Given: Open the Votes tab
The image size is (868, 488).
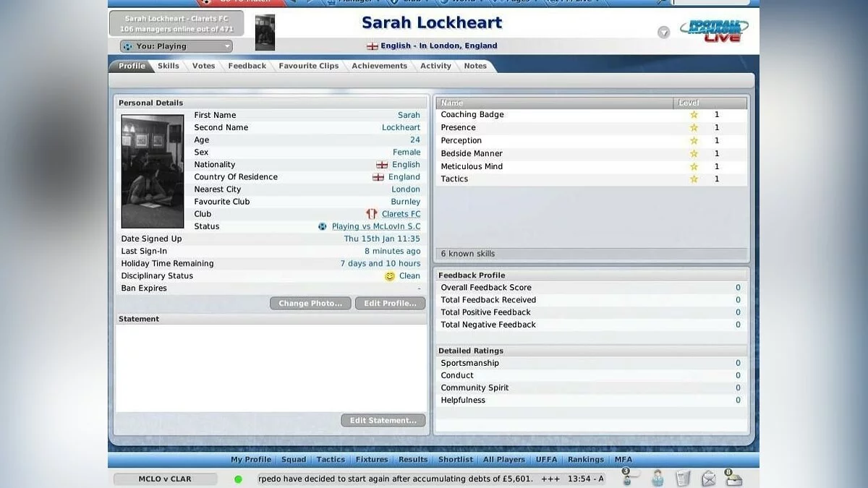Looking at the screenshot, I should [203, 66].
